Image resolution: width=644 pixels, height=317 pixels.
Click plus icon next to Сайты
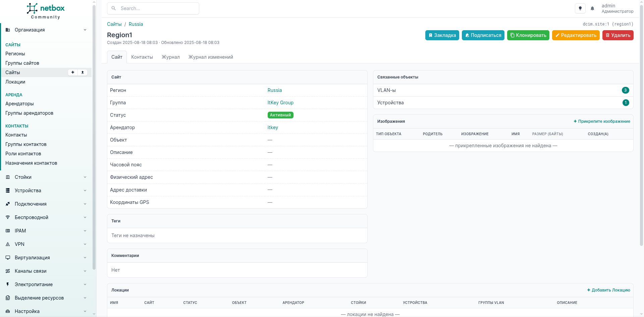click(x=73, y=72)
